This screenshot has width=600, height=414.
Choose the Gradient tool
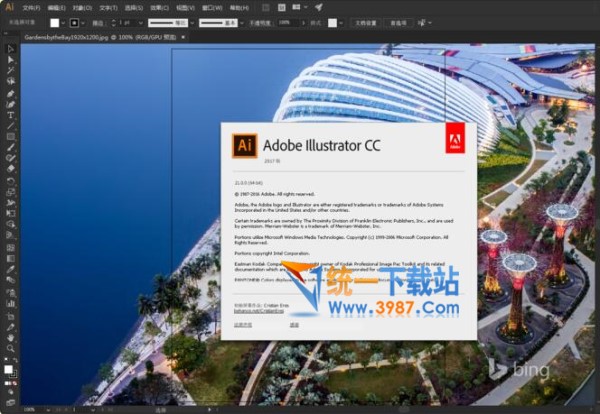pyautogui.click(x=10, y=259)
